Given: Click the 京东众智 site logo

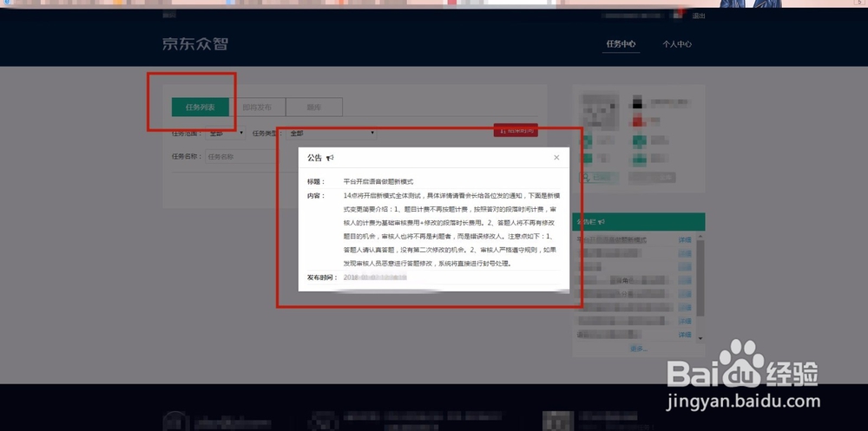Looking at the screenshot, I should (x=194, y=43).
